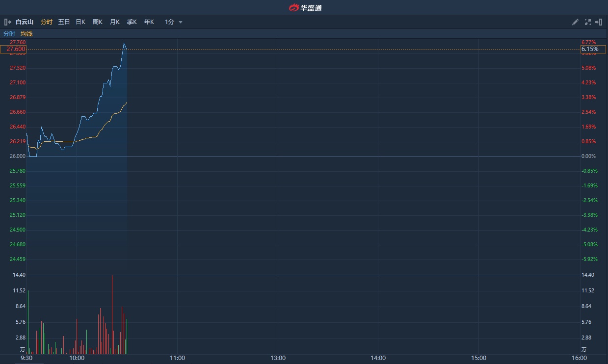The image size is (608, 364).
Task: Toggle the 均线 average line legend
Action: [26, 34]
